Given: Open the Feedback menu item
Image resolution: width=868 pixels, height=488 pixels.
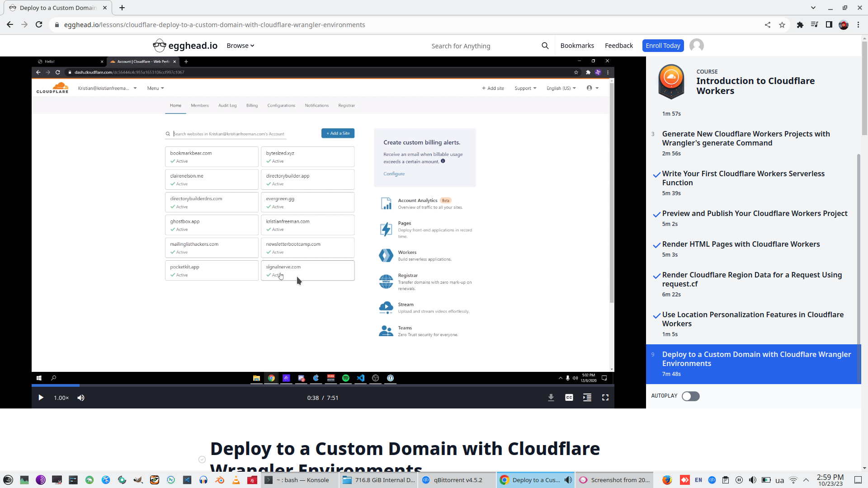Looking at the screenshot, I should pyautogui.click(x=619, y=46).
